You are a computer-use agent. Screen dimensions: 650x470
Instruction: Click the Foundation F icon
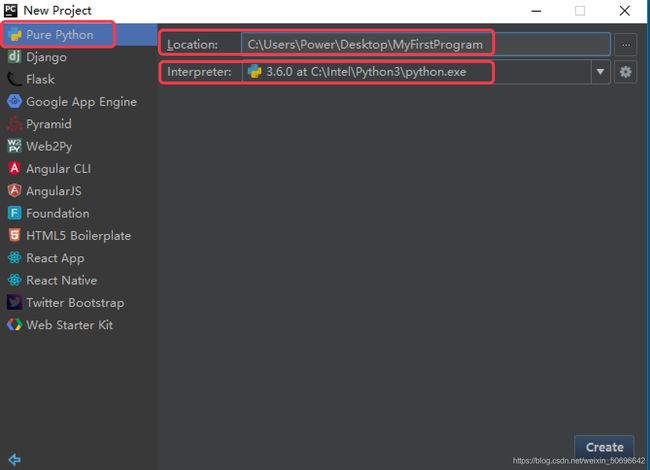coord(15,213)
